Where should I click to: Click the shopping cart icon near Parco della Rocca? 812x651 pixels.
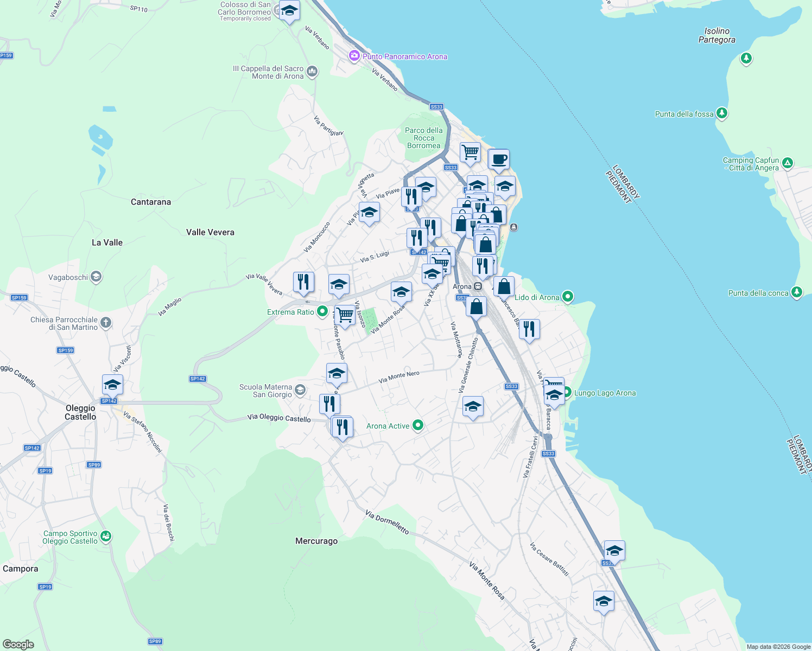pos(470,152)
